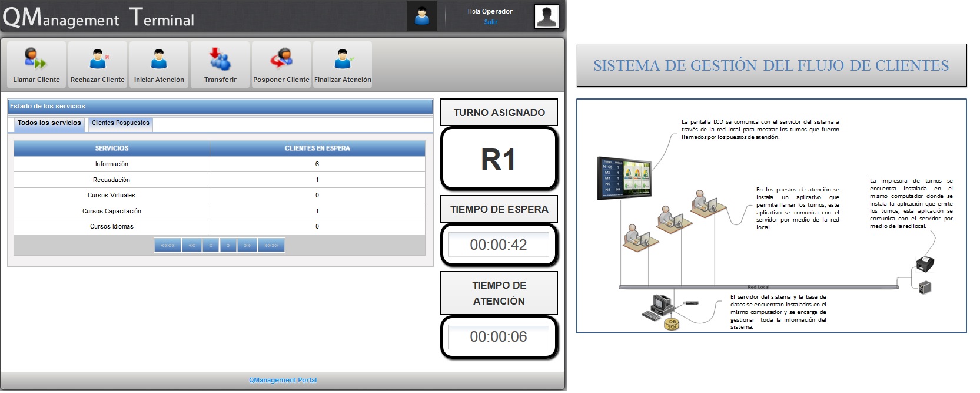
Task: Click the TIEMPO DE ESPERA label box
Action: tap(499, 209)
